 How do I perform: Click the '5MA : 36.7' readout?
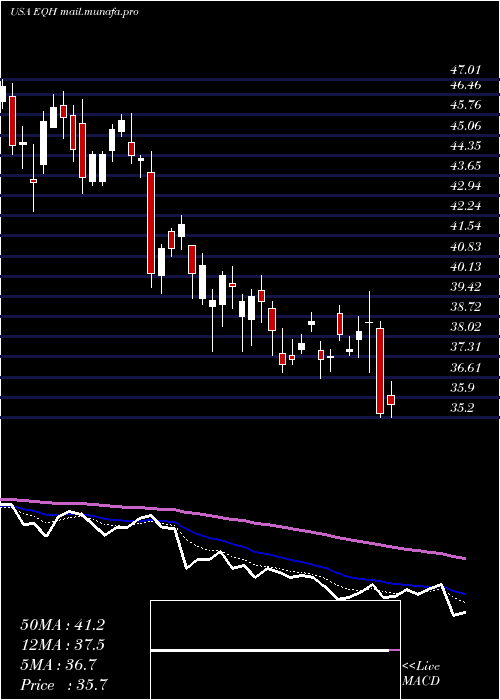58,665
